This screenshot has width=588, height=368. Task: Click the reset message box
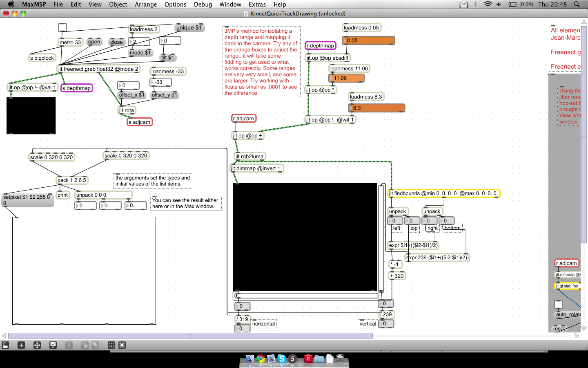click(x=559, y=328)
